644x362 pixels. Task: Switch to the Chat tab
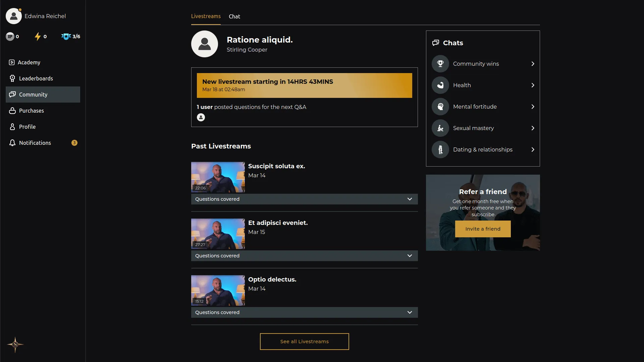point(234,16)
